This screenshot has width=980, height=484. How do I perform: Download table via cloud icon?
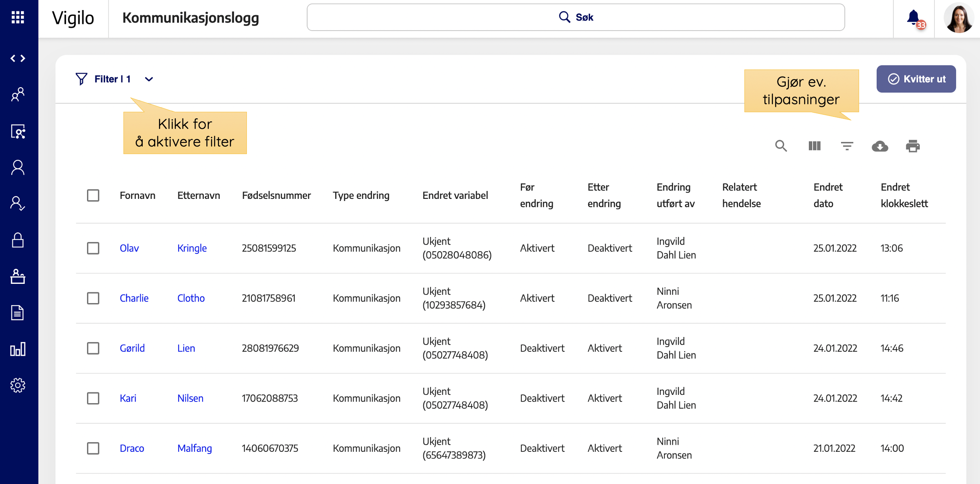[880, 146]
